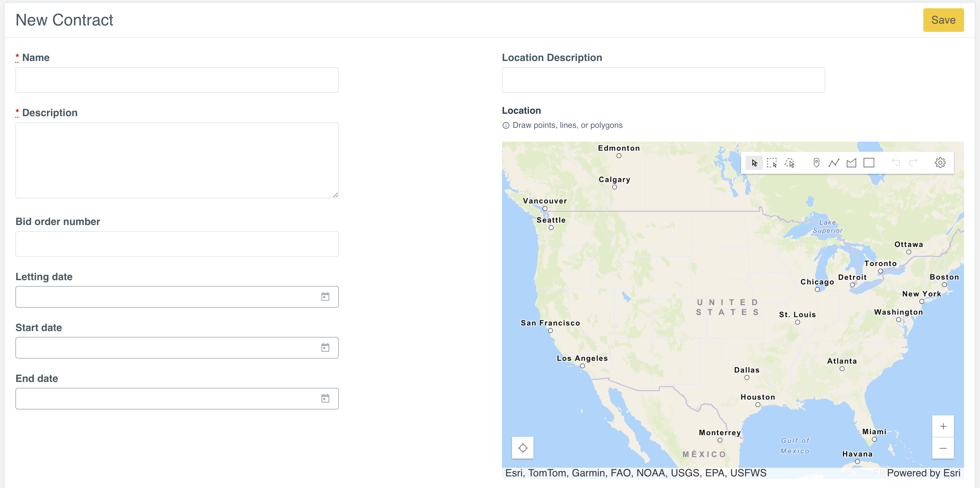The image size is (980, 488).
Task: Click the Esri, TomTom, Garmin attribution text
Action: click(636, 473)
